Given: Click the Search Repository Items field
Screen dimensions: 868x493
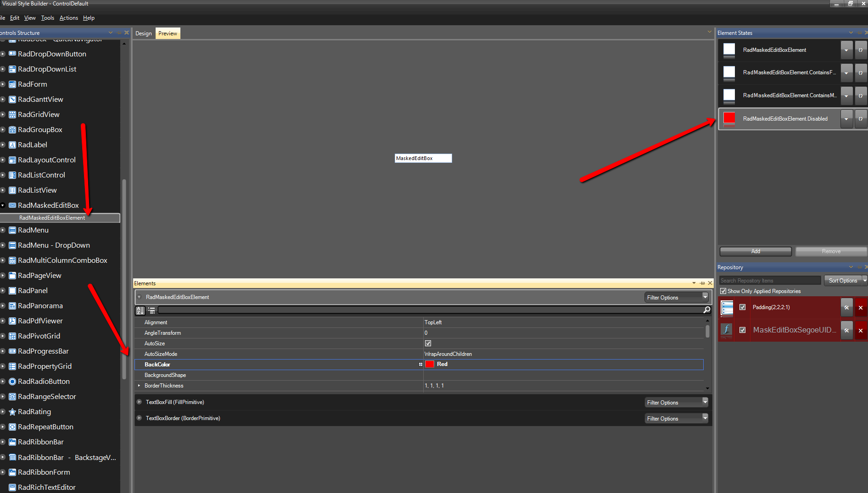Looking at the screenshot, I should click(x=770, y=281).
